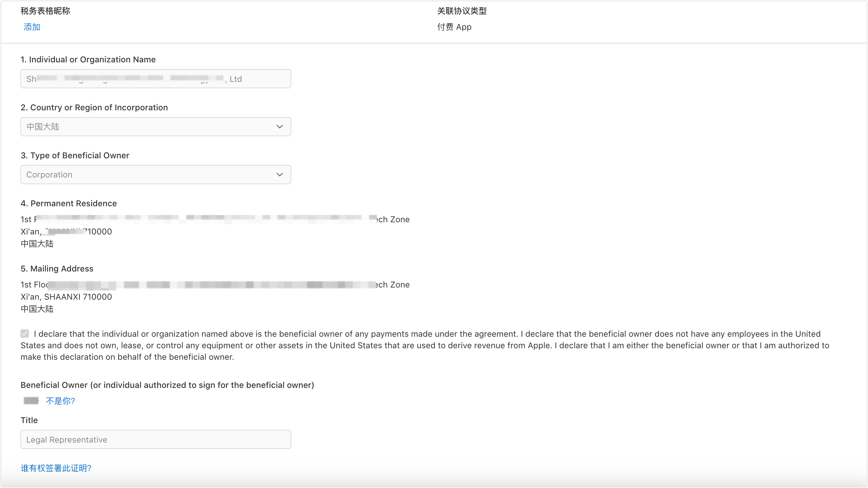868x488 pixels.
Task: Click the Permanent Residence address line with 710000
Action: tap(66, 232)
